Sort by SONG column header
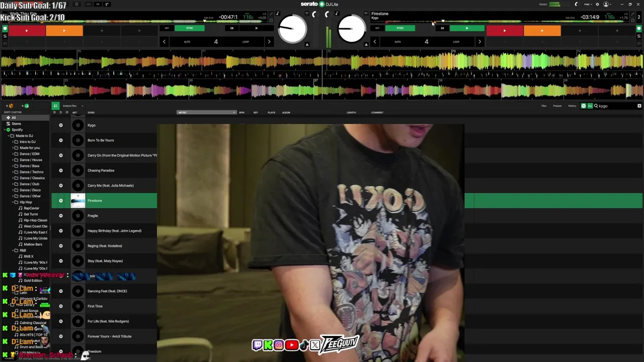This screenshot has width=644, height=362. (x=91, y=113)
